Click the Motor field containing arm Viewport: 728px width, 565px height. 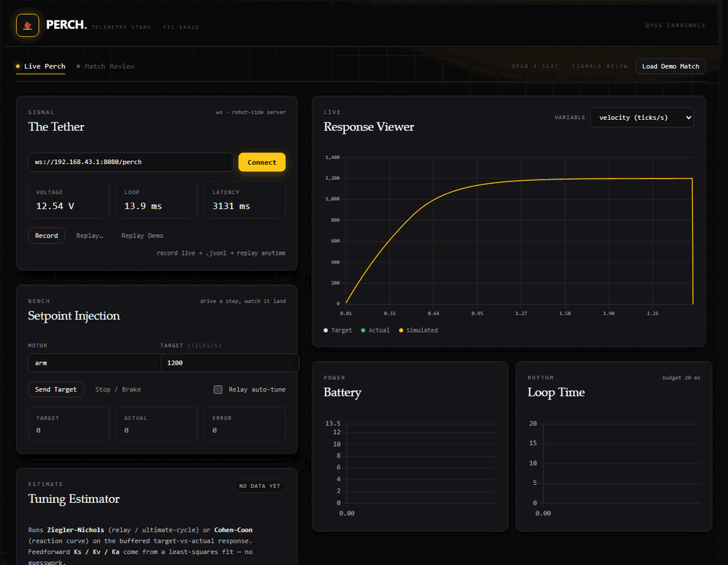pos(94,363)
